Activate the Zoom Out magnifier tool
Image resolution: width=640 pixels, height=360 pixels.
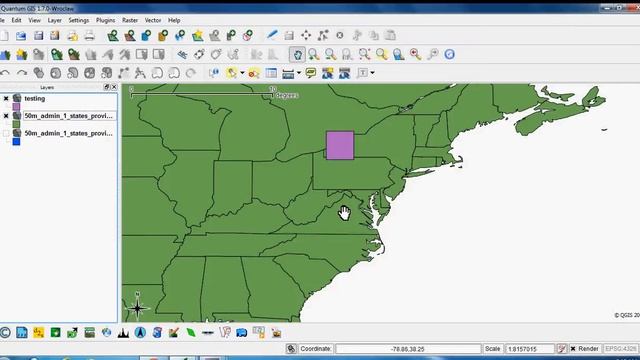(x=331, y=54)
